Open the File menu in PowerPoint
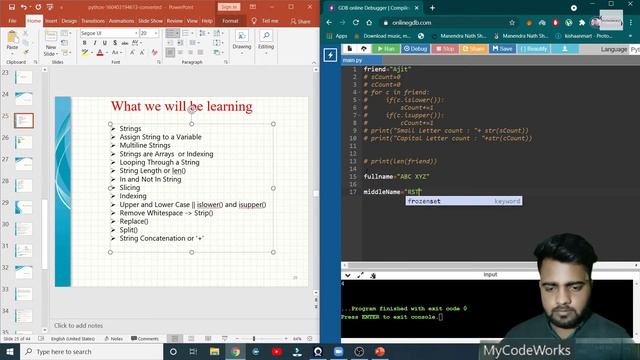The width and height of the screenshot is (640, 360). pos(12,21)
